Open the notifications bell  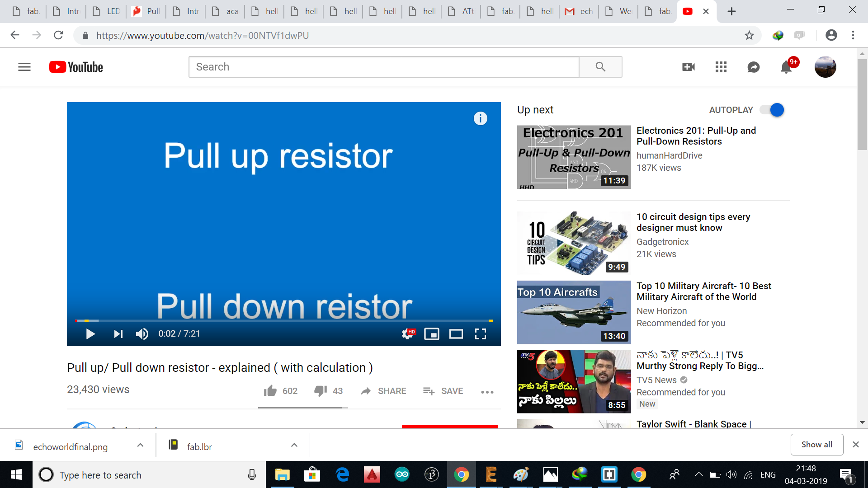pyautogui.click(x=786, y=67)
